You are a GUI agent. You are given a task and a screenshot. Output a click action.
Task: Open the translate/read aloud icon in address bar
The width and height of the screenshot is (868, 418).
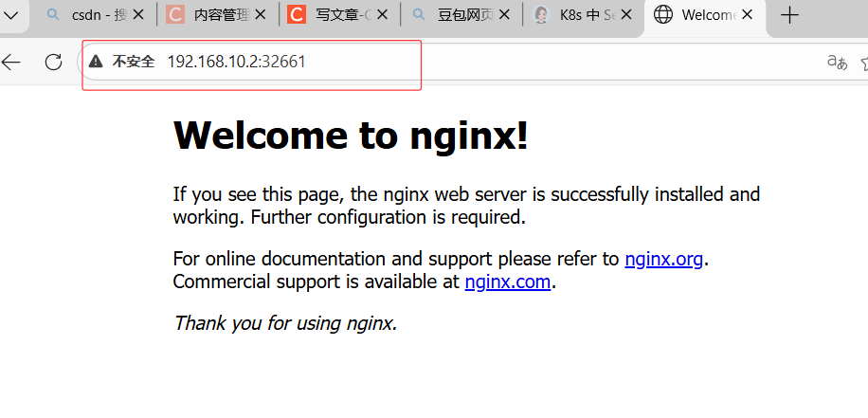click(x=838, y=62)
